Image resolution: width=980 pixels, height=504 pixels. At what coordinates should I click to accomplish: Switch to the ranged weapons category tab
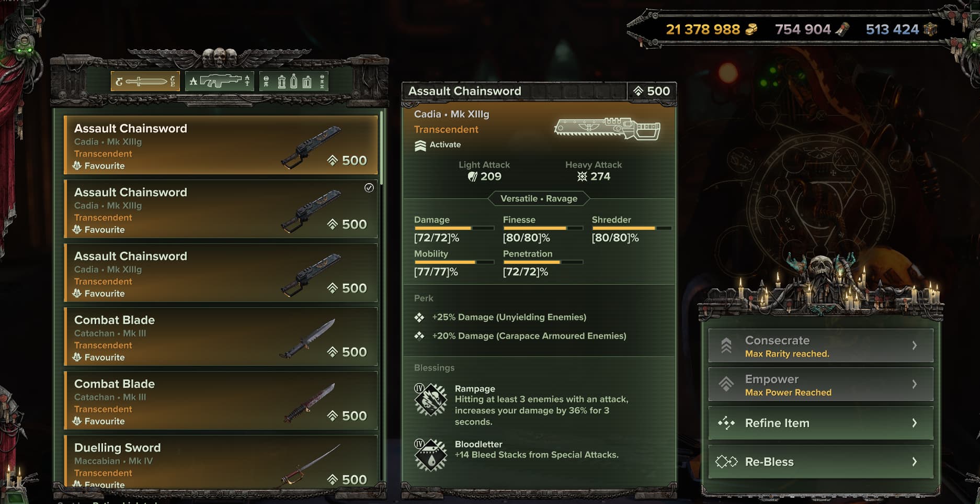click(220, 81)
